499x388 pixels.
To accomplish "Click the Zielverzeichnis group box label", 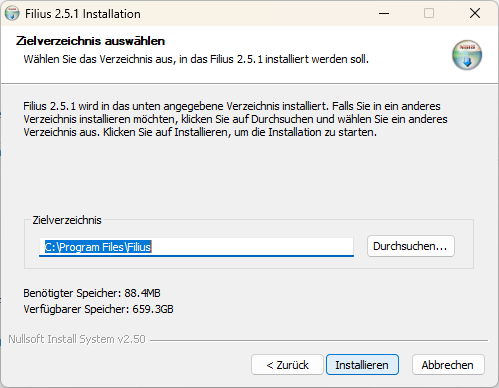I will (67, 220).
